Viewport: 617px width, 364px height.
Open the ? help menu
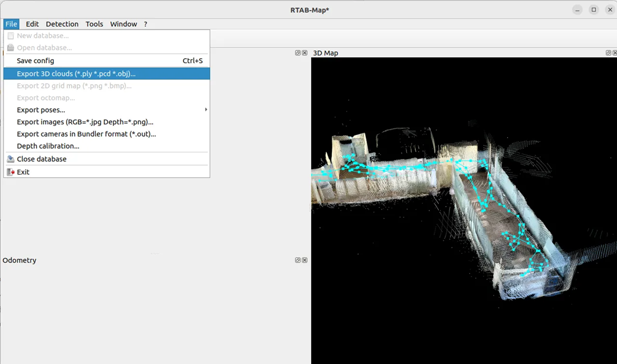[x=146, y=24]
